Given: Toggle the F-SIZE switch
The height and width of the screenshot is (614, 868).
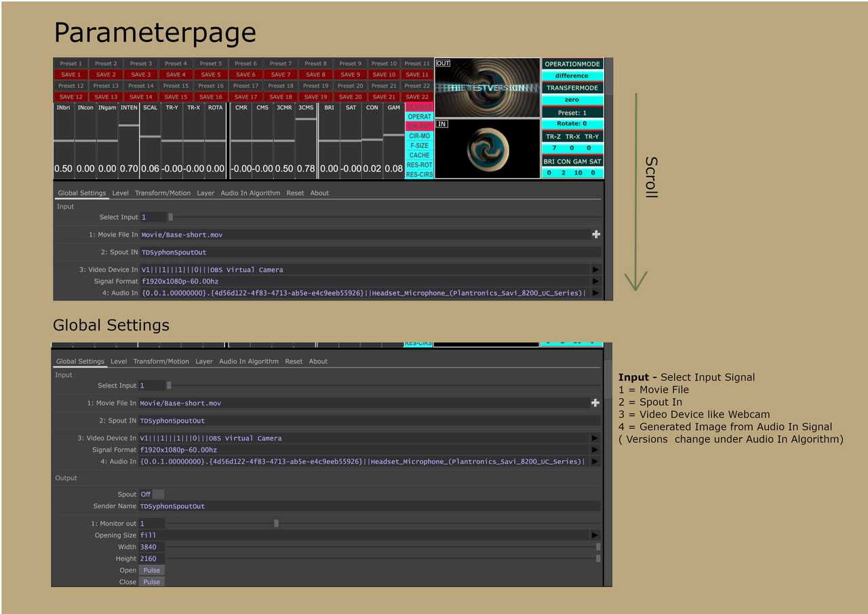Looking at the screenshot, I should (419, 145).
